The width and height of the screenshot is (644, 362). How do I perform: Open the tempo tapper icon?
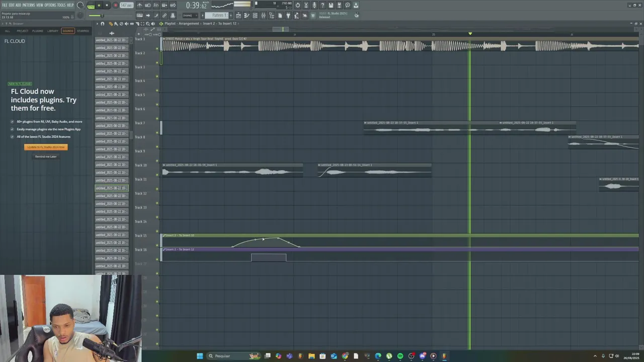coord(296,15)
